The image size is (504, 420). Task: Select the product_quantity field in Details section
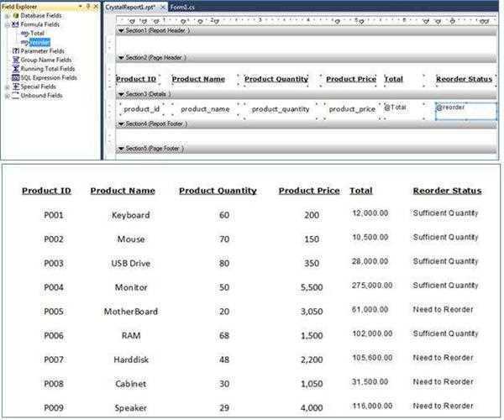tap(281, 109)
